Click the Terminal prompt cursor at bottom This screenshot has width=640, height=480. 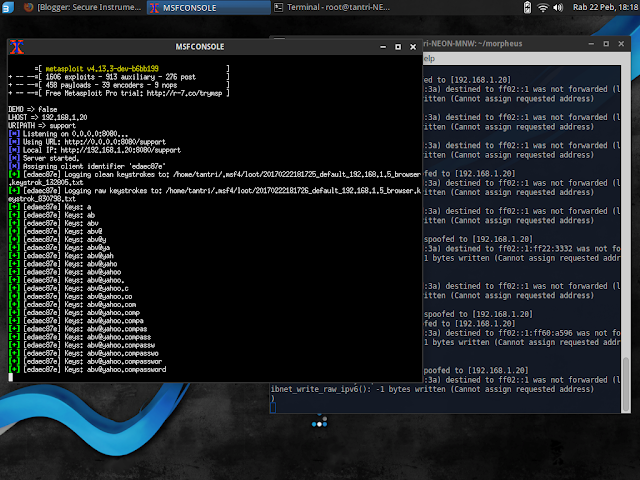point(273,407)
